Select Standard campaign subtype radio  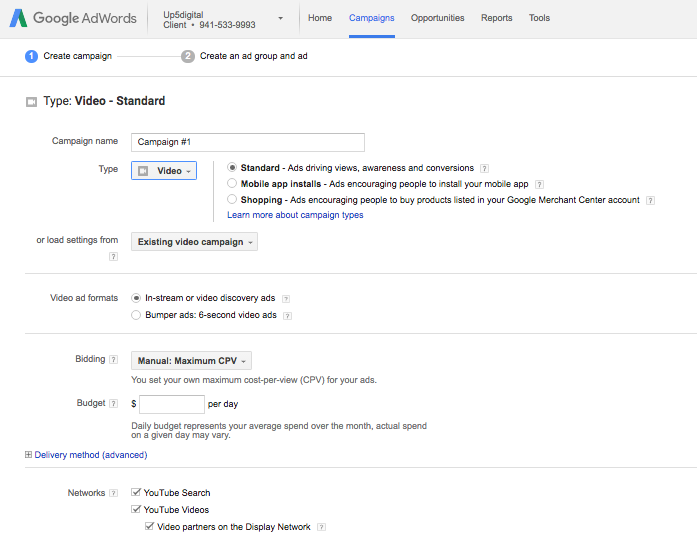(x=232, y=168)
